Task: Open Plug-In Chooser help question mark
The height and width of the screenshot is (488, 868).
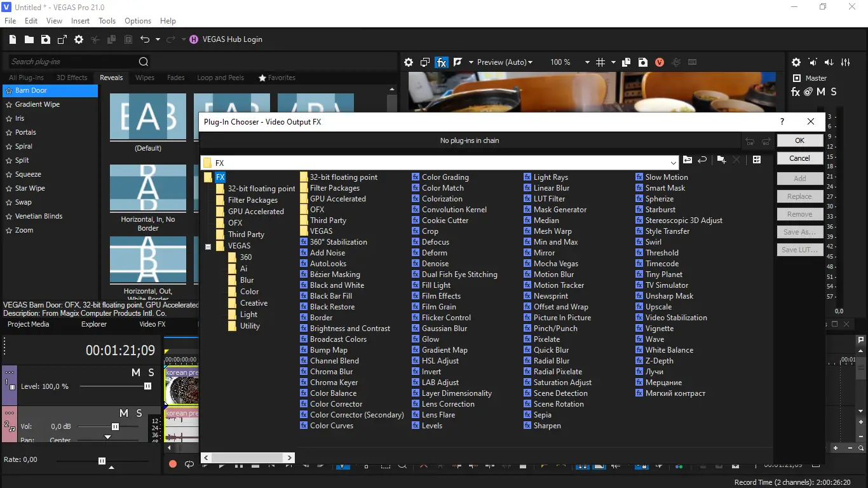Action: [x=782, y=121]
